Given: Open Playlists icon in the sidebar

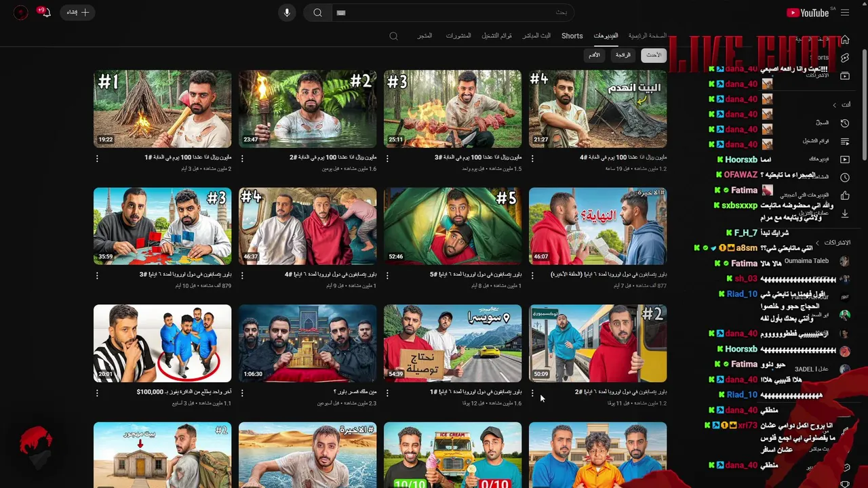Looking at the screenshot, I should tap(845, 142).
